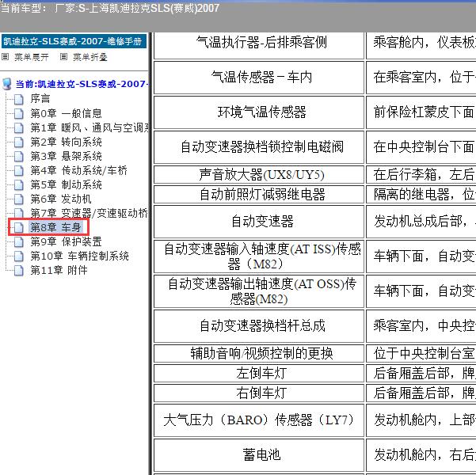Click table cell 自动变速器换档锁控制电磁阀
Image resolution: width=476 pixels, height=475 pixels.
point(259,147)
